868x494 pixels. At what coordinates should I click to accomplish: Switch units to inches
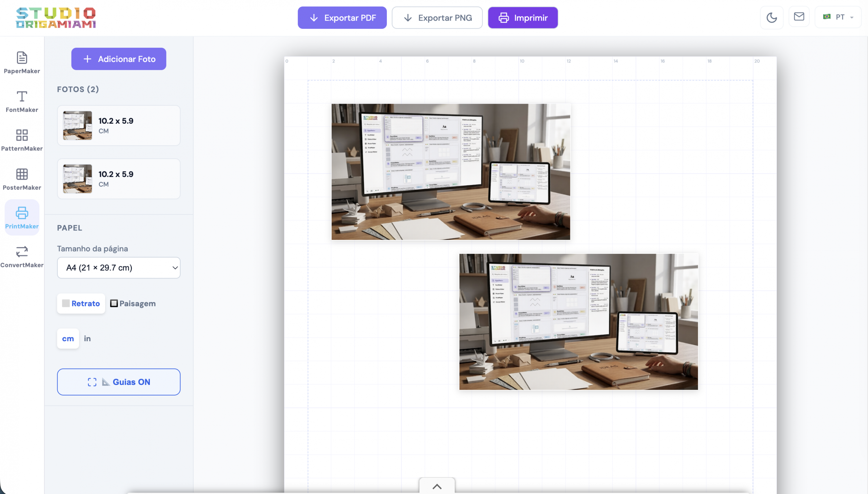[87, 338]
